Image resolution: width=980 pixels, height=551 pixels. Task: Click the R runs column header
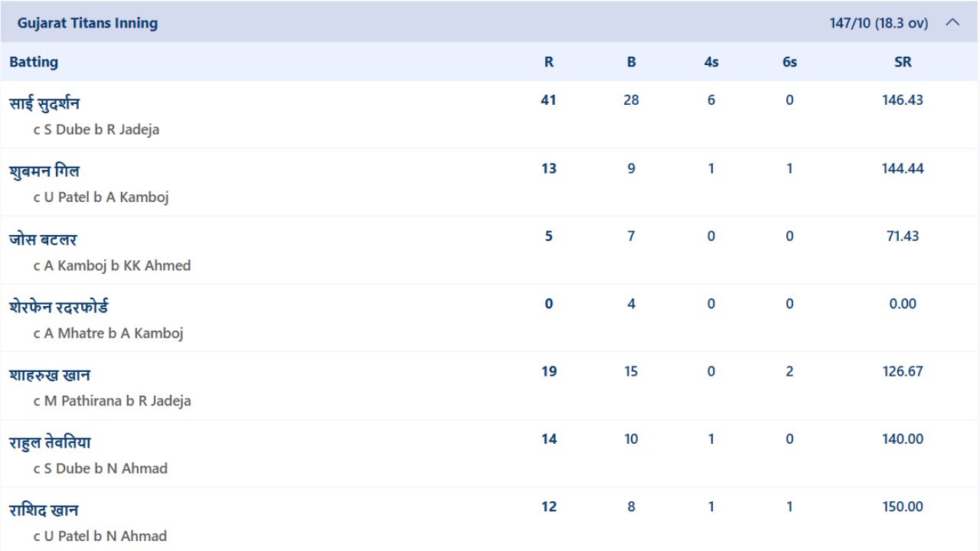click(x=549, y=62)
